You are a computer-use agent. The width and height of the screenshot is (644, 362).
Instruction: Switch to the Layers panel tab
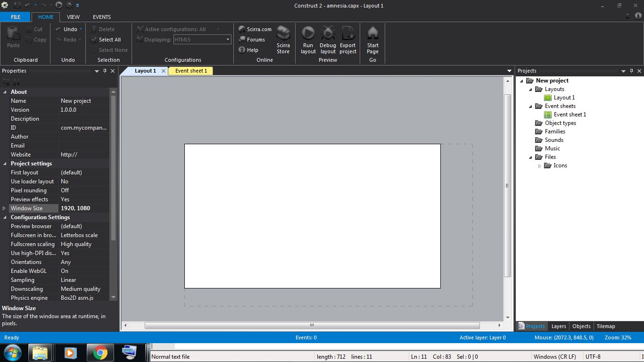[x=559, y=326]
